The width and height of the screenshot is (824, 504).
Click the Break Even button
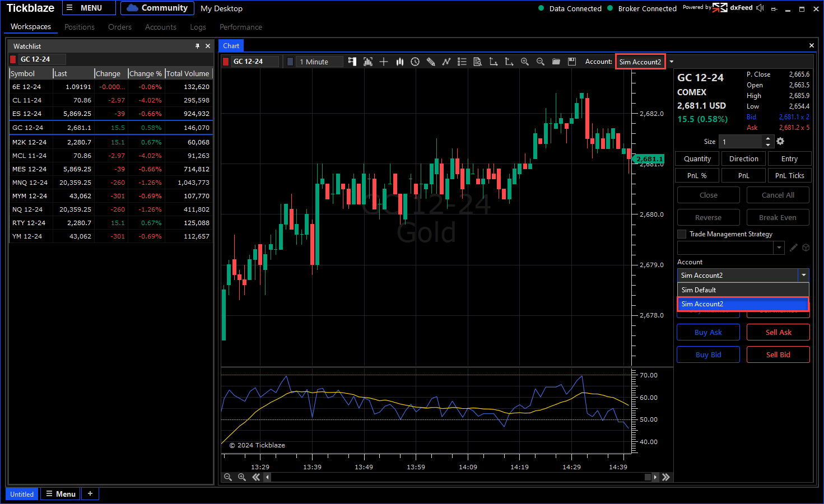(778, 217)
